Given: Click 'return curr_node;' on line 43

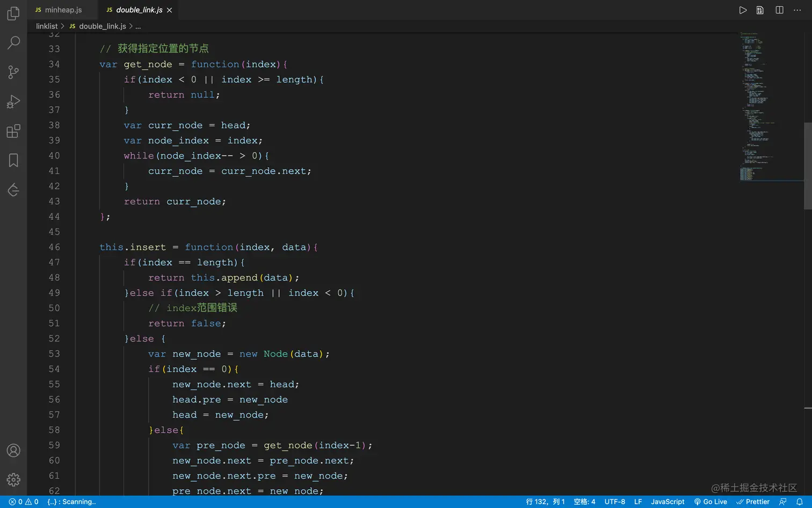Looking at the screenshot, I should [x=175, y=202].
